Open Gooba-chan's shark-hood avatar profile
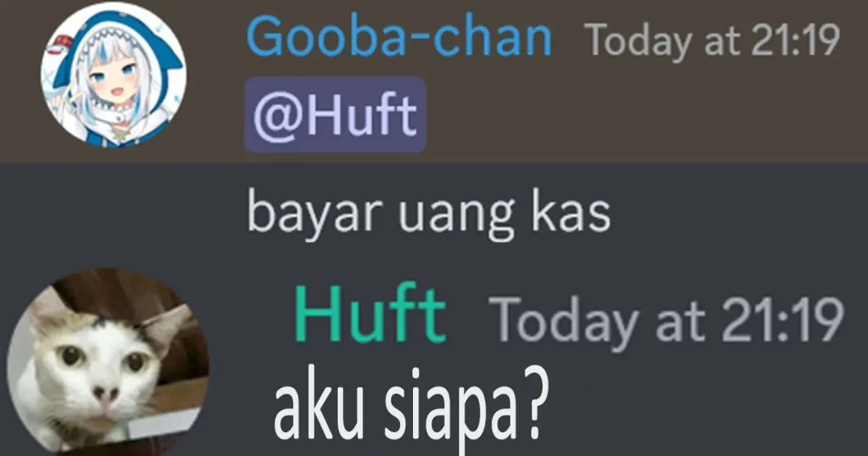The image size is (868, 456). [x=113, y=75]
